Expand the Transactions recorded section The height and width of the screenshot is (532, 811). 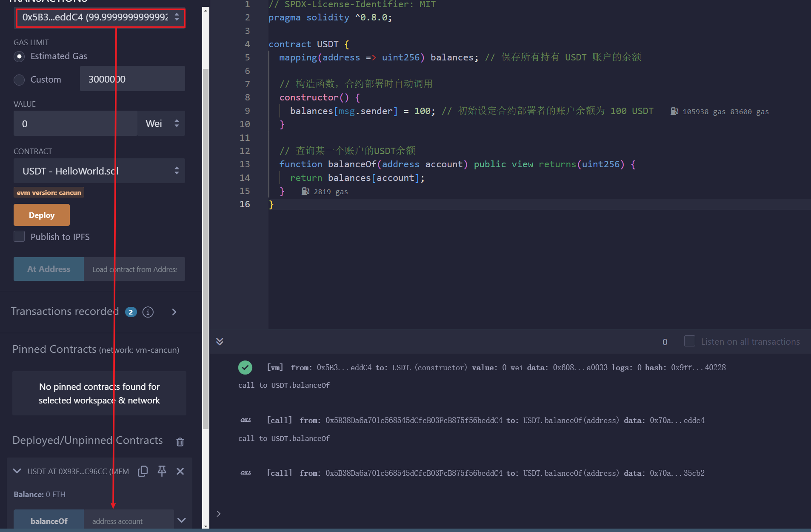point(174,312)
